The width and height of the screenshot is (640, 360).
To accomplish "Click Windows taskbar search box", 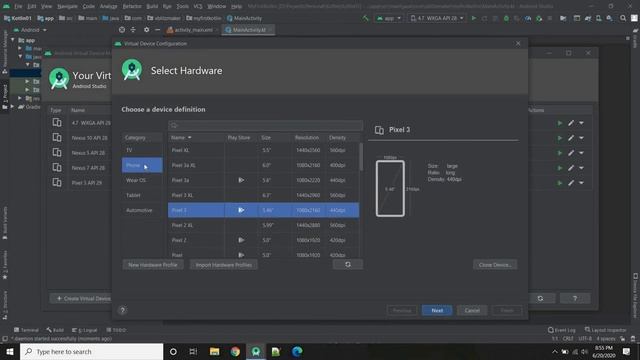I will [91, 351].
